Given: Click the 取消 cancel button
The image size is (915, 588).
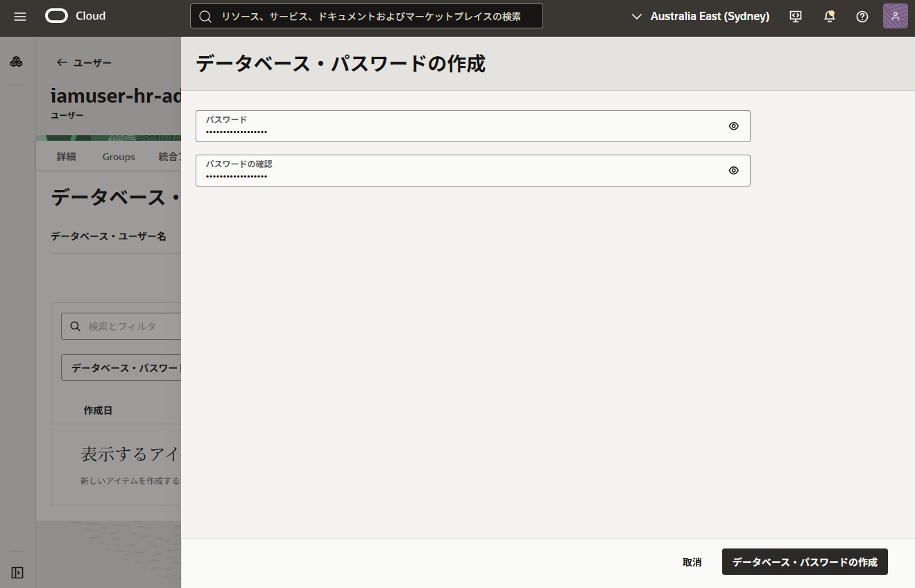Looking at the screenshot, I should pyautogui.click(x=692, y=562).
